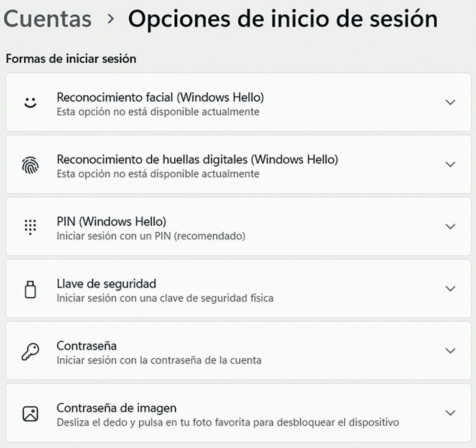Click the fingerprint recognition icon
Screen dimensions: 476x448
point(30,165)
